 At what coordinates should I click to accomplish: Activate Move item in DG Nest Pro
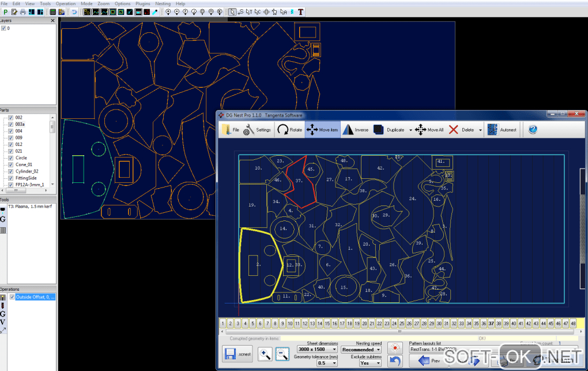point(322,130)
